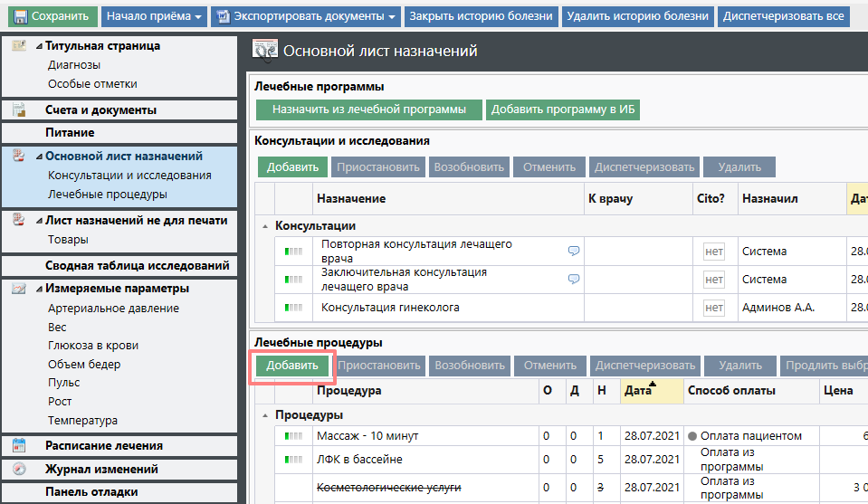Open Экспортировать документы dropdown
This screenshot has height=504, width=868.
(306, 16)
